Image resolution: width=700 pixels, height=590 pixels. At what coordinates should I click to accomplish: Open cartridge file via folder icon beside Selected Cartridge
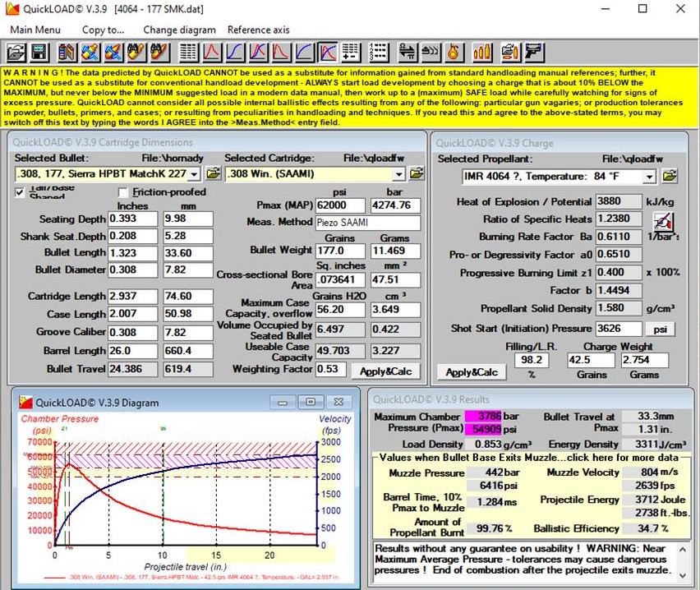(417, 173)
